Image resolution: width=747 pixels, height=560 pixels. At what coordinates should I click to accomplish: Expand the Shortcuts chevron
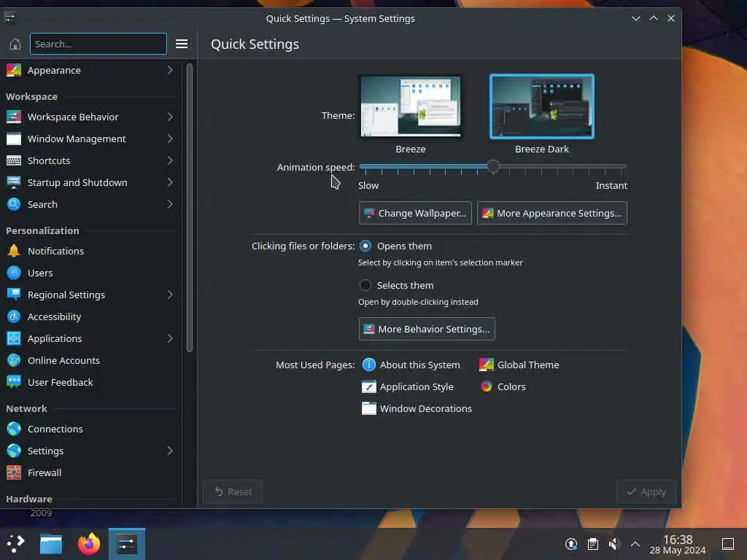tap(170, 160)
